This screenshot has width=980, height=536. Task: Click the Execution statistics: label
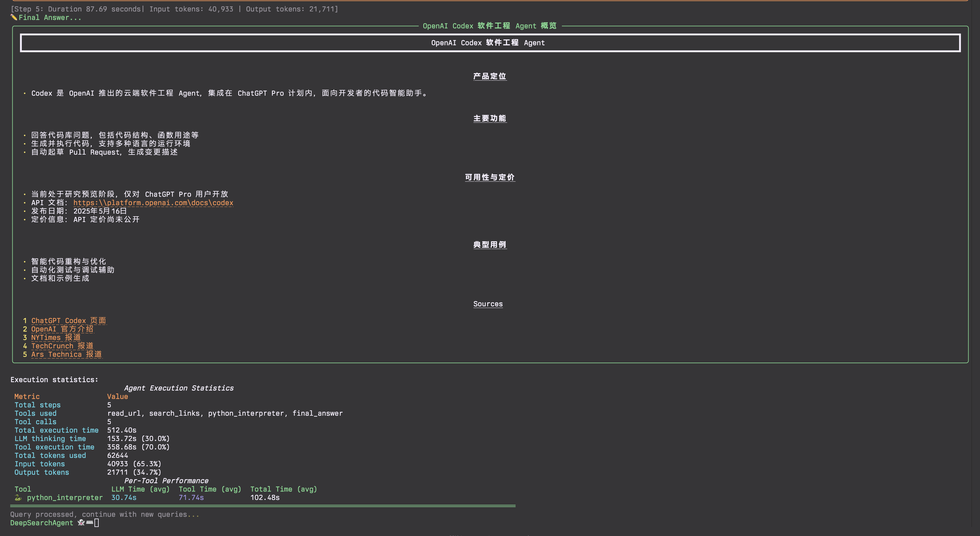(x=54, y=380)
